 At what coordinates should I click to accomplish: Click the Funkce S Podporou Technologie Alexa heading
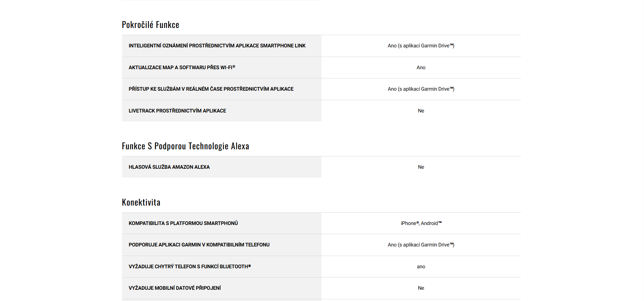(185, 146)
